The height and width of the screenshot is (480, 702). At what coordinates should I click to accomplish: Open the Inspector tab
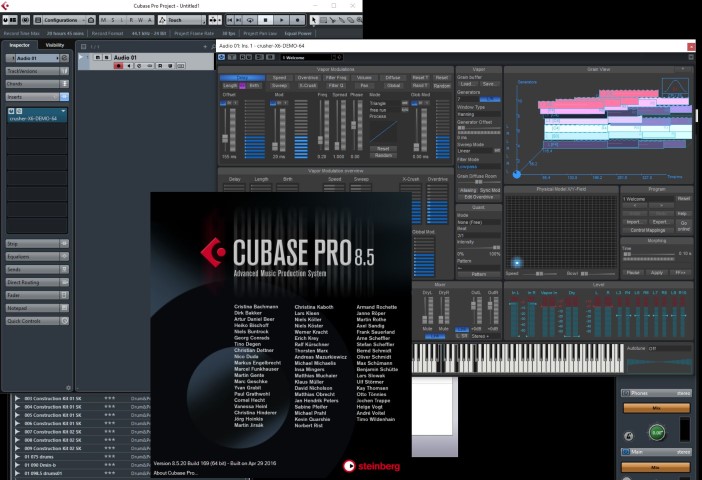tap(19, 45)
